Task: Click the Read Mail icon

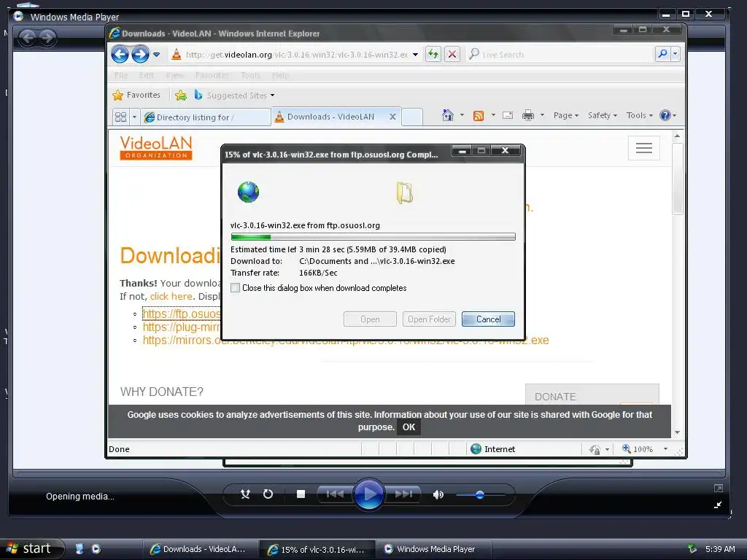Action: coord(508,115)
